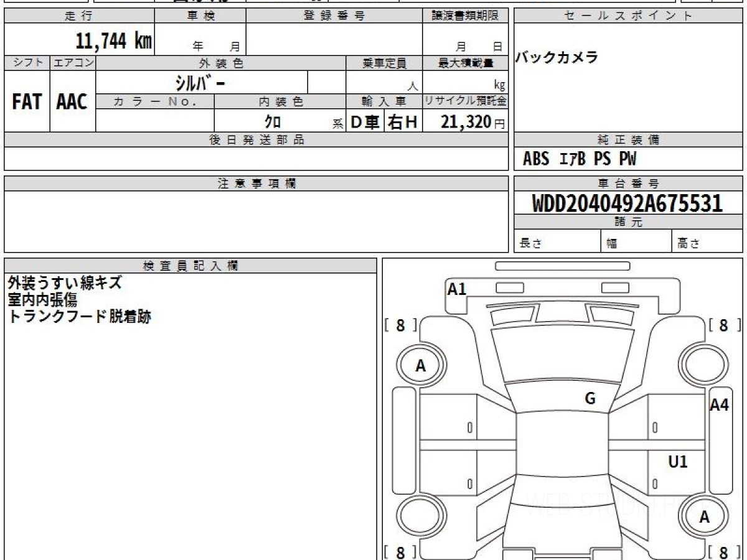Click the U1 dent mark on diagram

click(x=678, y=462)
